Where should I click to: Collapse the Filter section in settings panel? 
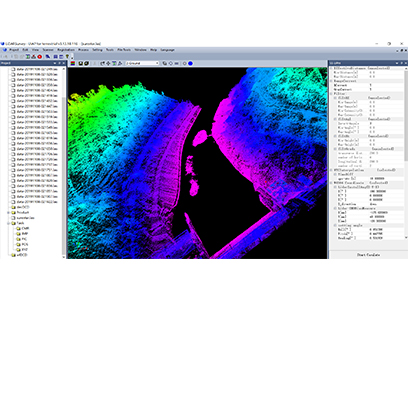pyautogui.click(x=332, y=94)
